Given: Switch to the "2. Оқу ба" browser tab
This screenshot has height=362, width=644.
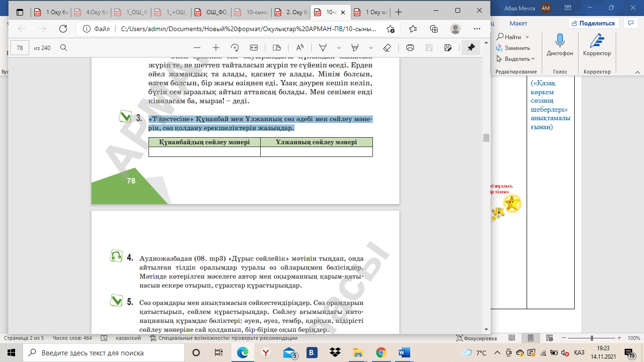Looking at the screenshot, I should pos(291,13).
